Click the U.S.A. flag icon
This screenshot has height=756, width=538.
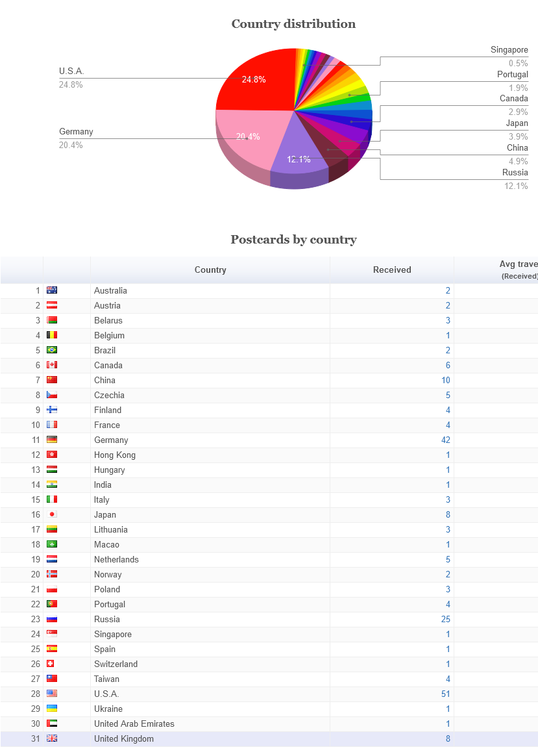coord(52,694)
